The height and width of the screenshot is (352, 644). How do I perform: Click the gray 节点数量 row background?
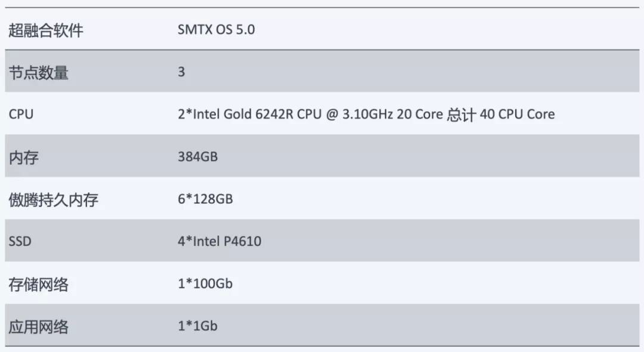pos(322,72)
